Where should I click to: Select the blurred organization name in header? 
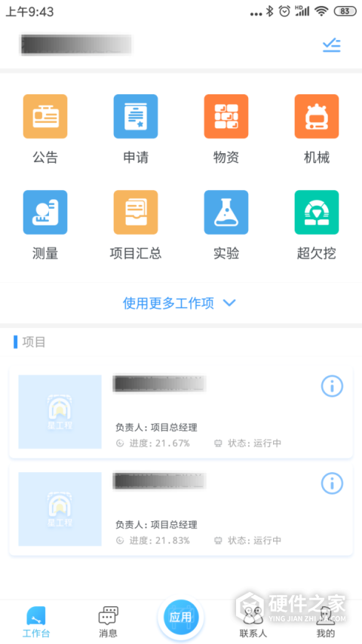click(x=76, y=44)
